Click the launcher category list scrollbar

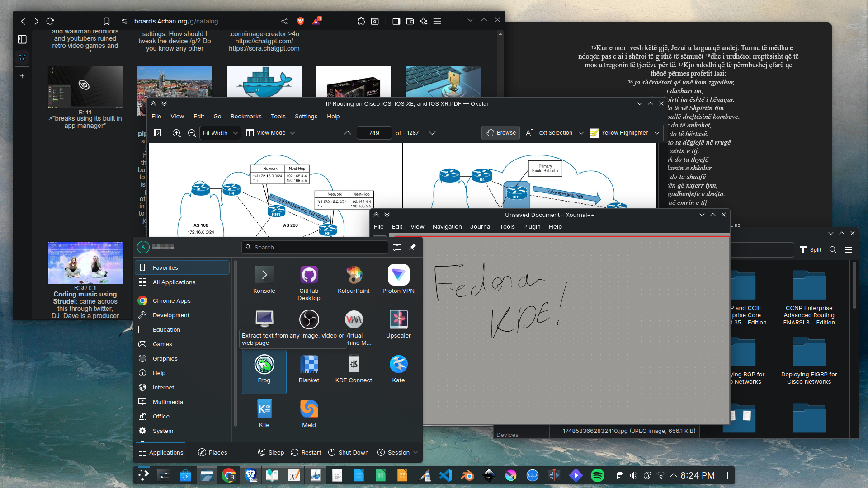[x=235, y=343]
